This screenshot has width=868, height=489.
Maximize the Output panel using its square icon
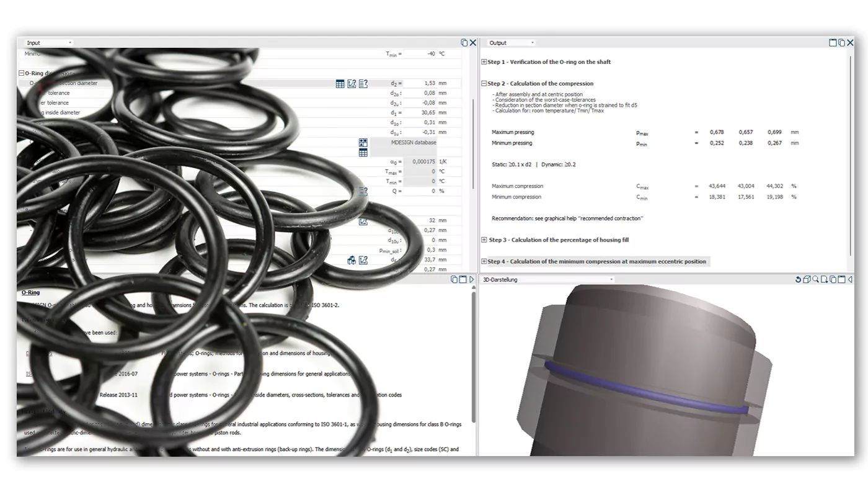point(833,43)
